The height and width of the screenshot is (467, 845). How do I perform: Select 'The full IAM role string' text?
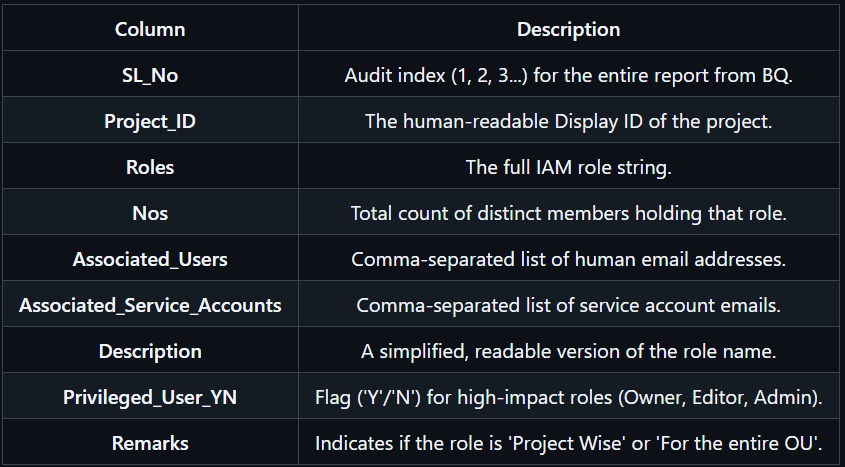click(x=569, y=167)
